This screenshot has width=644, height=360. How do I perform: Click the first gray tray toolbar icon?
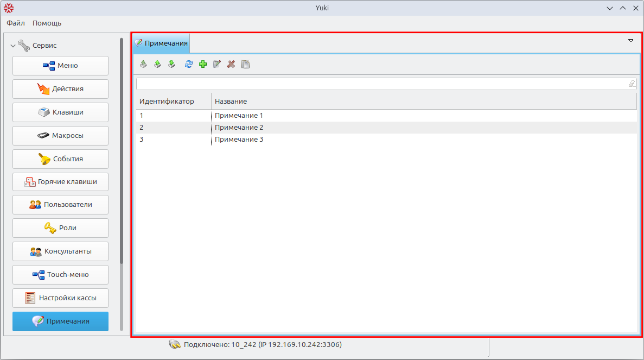[x=143, y=64]
